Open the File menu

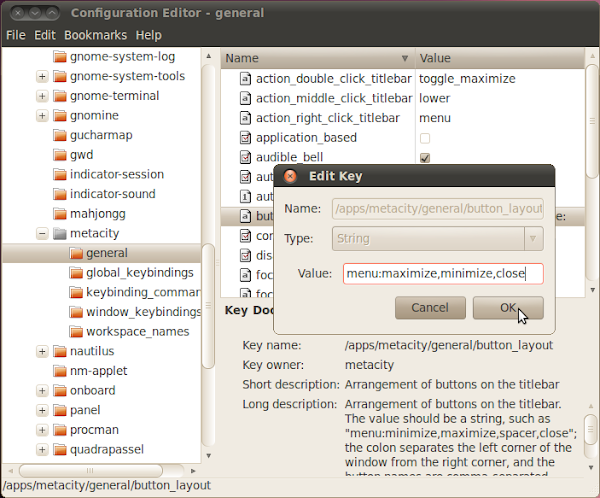coord(16,35)
